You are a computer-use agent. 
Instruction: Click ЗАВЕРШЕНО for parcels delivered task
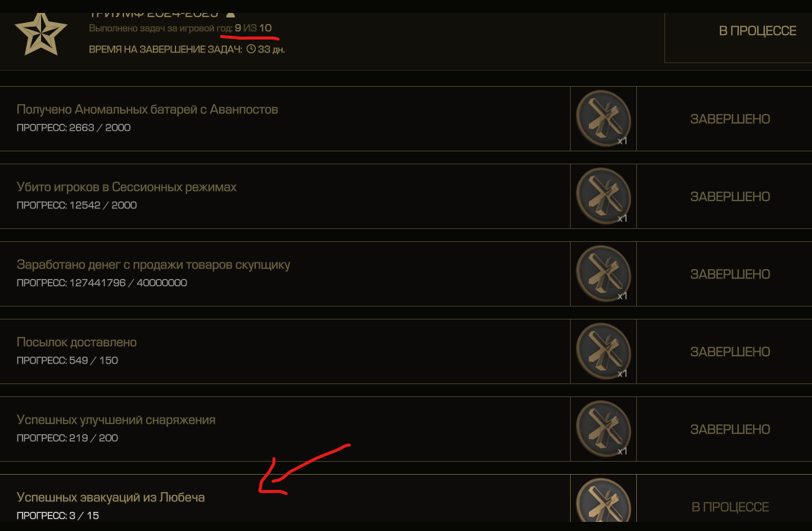pos(730,352)
